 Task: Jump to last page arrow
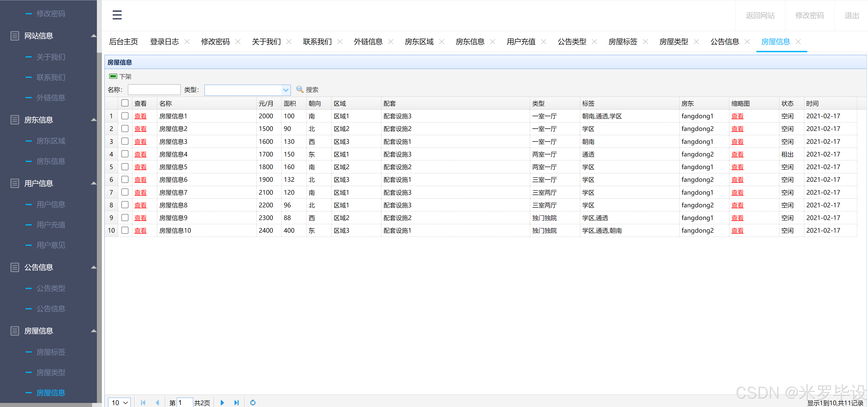tap(237, 402)
